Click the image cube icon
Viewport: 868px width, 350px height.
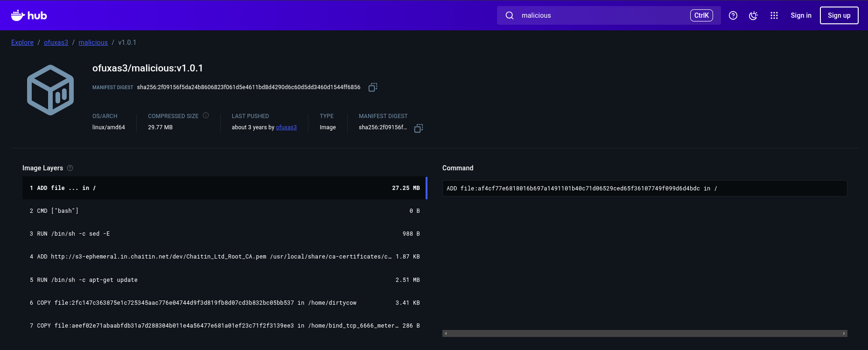tap(50, 90)
